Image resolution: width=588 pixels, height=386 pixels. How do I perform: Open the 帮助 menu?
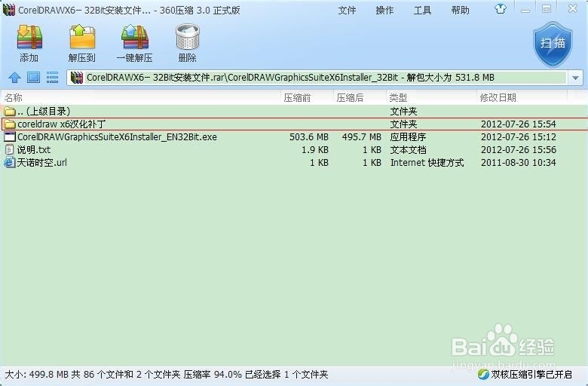[x=460, y=11]
